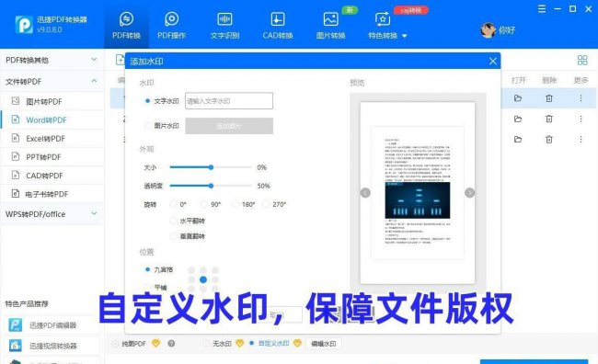
Task: Open 图片转换 tab
Action: pyautogui.click(x=330, y=25)
